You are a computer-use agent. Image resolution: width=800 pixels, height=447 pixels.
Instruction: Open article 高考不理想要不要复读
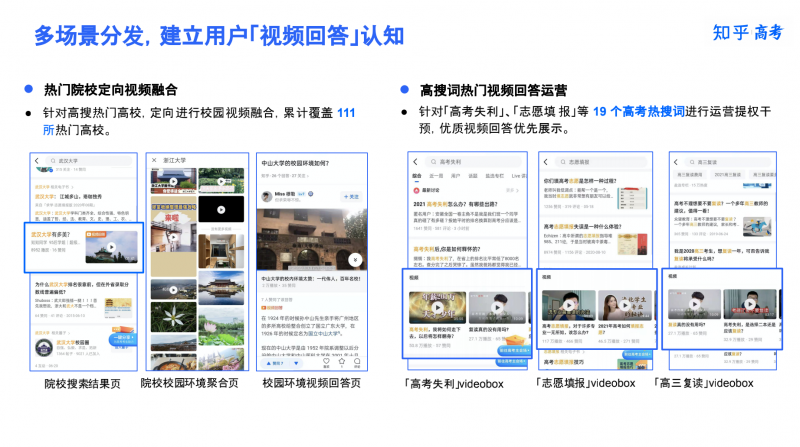pos(721,207)
